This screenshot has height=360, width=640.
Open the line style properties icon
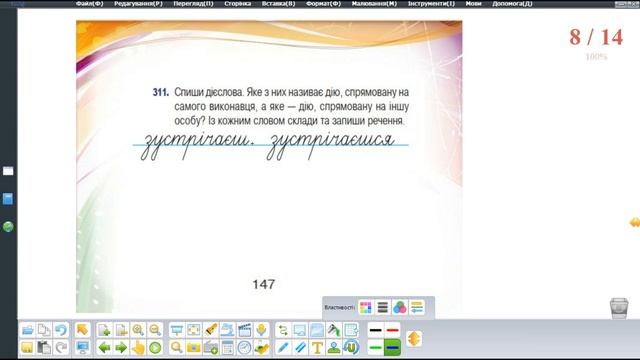click(417, 307)
